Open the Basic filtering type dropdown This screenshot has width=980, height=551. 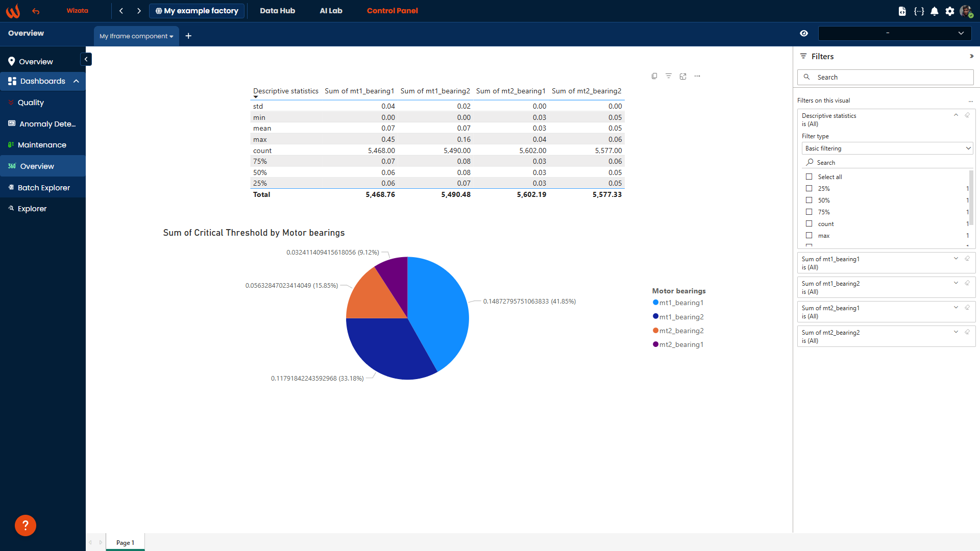[886, 148]
